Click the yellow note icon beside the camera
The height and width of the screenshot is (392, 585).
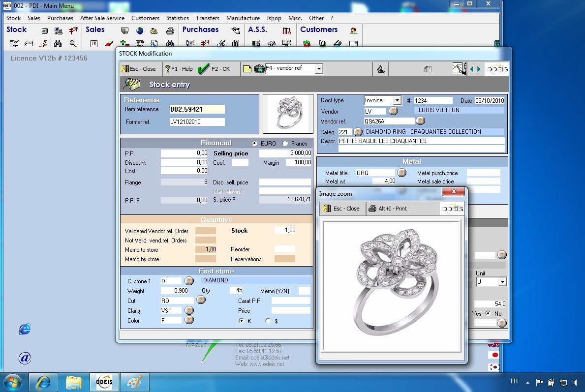[x=247, y=69]
